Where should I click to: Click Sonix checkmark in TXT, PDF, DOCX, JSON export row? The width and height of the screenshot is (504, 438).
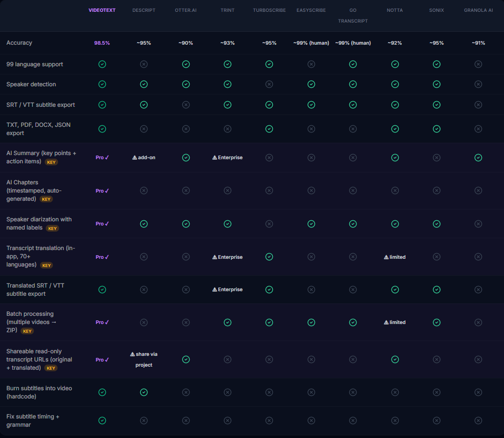point(437,129)
